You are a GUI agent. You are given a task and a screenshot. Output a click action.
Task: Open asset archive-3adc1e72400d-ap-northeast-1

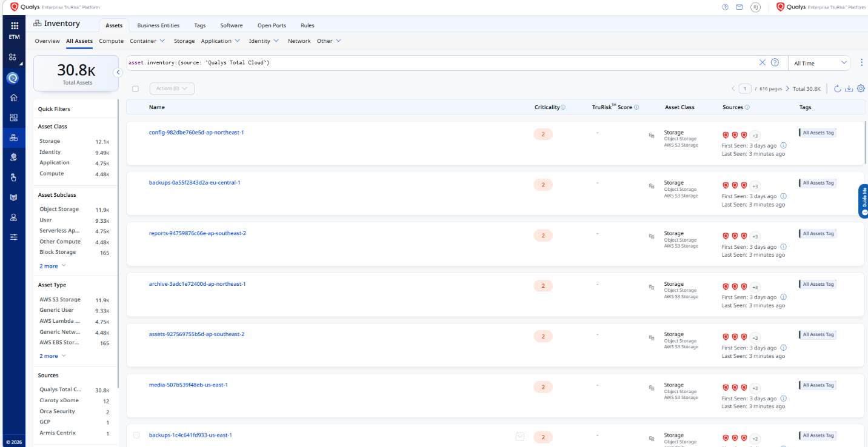pos(198,283)
